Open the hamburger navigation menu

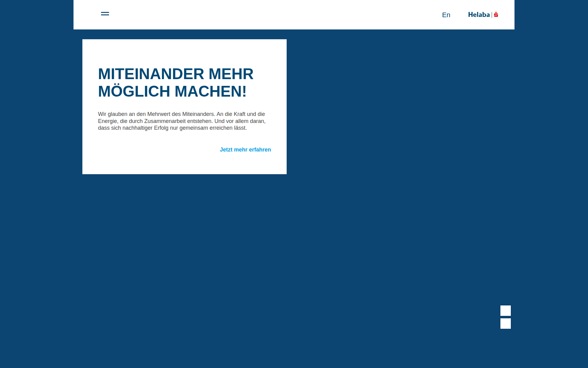point(105,14)
